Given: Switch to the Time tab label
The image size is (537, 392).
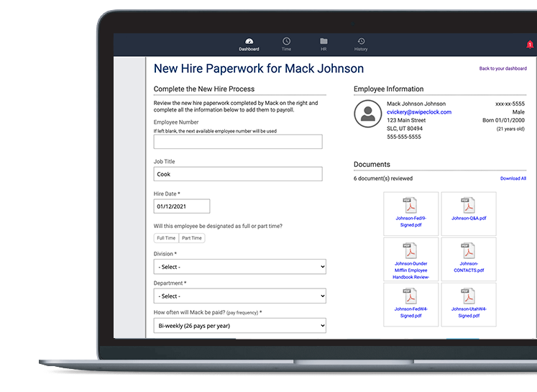Looking at the screenshot, I should 286,49.
